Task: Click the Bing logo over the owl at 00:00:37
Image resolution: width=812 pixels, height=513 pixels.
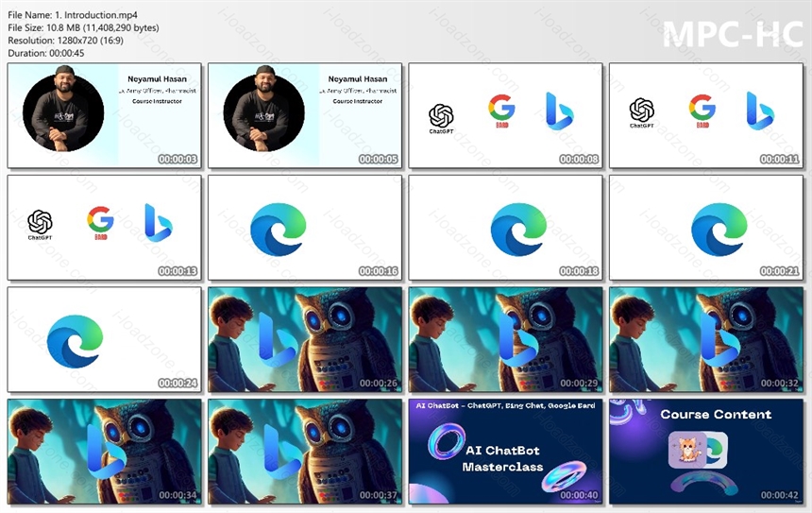Action: coord(282,452)
